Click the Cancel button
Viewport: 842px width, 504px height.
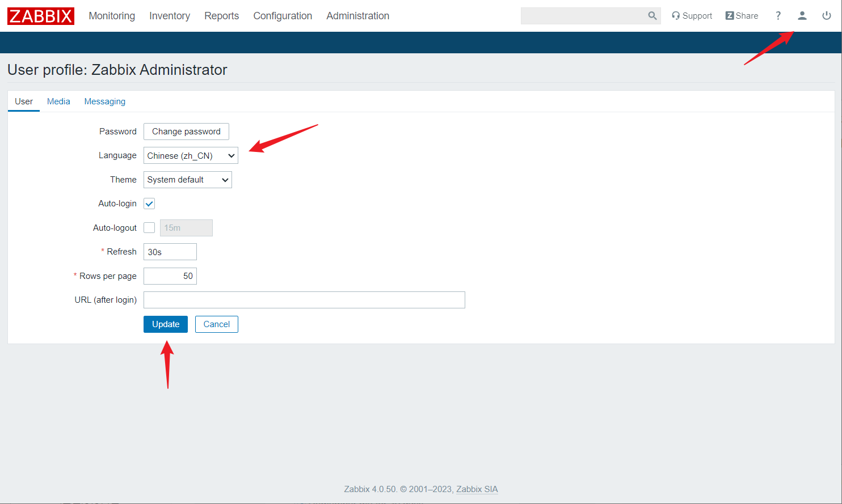coord(217,324)
